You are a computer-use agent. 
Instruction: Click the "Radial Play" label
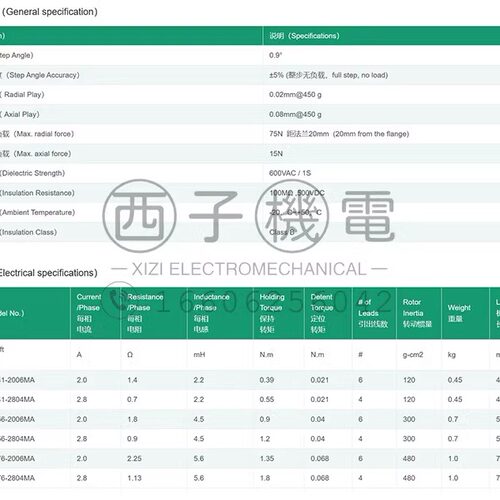coord(24,95)
